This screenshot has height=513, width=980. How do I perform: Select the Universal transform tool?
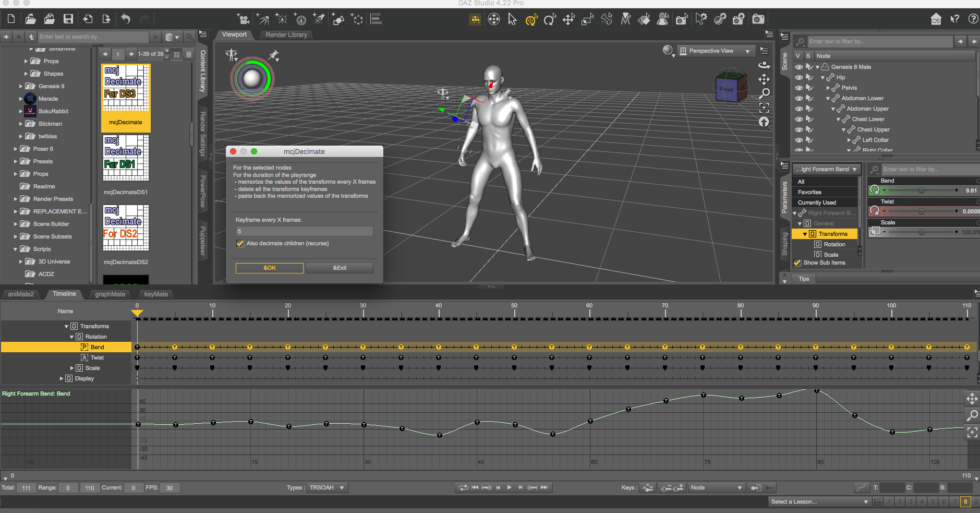[531, 20]
